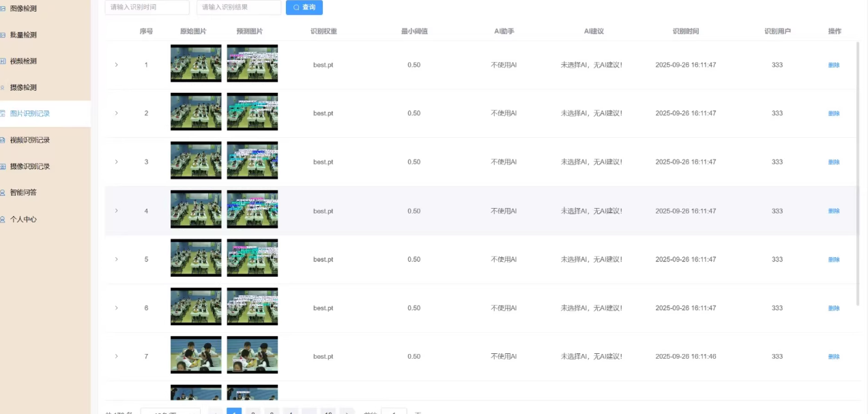Open row 4 original image thumbnail
The height and width of the screenshot is (414, 868).
pyautogui.click(x=196, y=209)
